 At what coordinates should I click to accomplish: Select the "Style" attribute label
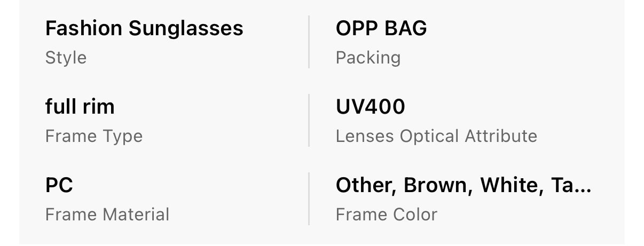tap(66, 58)
